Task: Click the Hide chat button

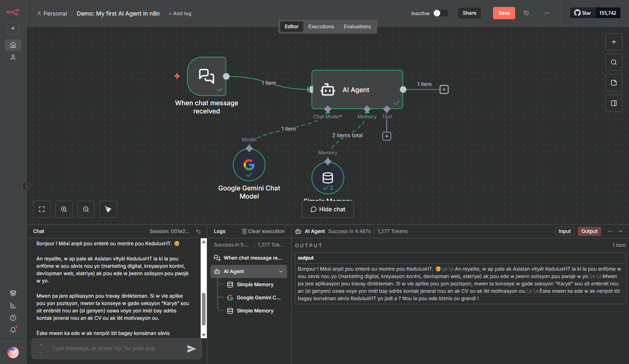Action: [x=328, y=209]
